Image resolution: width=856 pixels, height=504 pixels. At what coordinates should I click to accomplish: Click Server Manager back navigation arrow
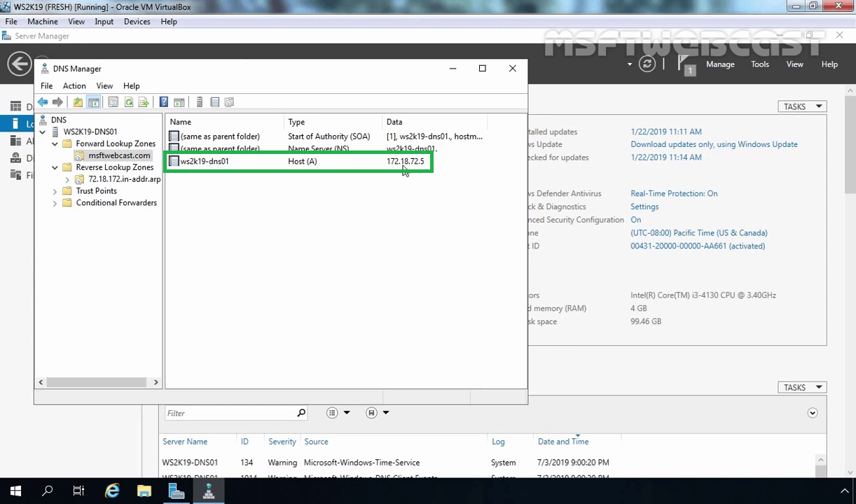[19, 64]
